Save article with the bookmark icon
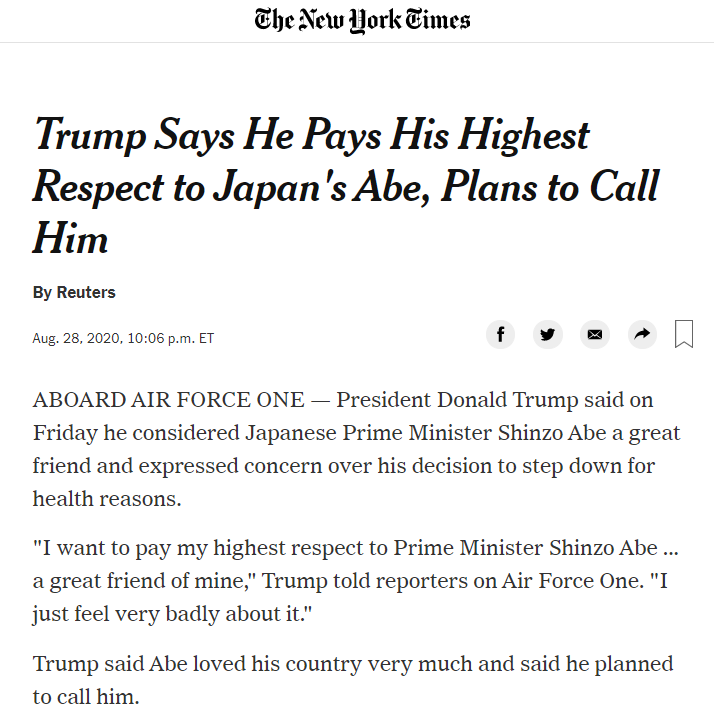The image size is (714, 719). 684,334
